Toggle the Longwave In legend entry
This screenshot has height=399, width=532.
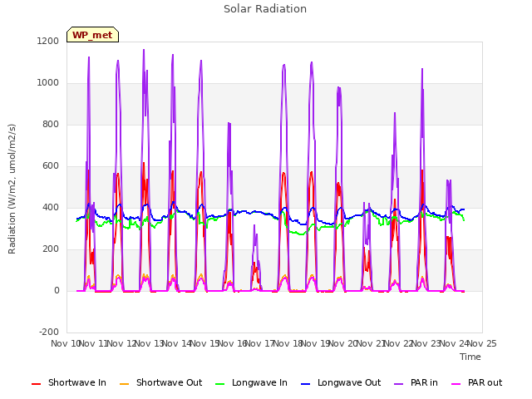tap(251, 382)
